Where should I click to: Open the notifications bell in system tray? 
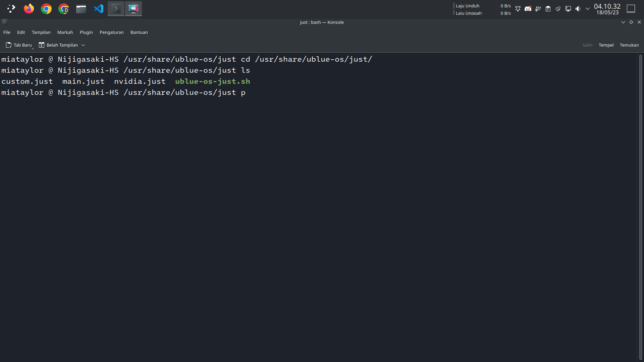click(x=518, y=9)
